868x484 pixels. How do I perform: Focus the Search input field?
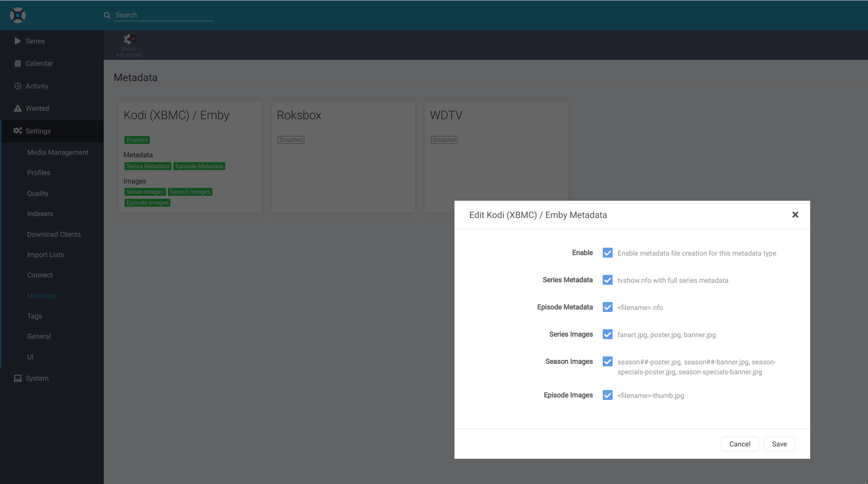(x=164, y=15)
